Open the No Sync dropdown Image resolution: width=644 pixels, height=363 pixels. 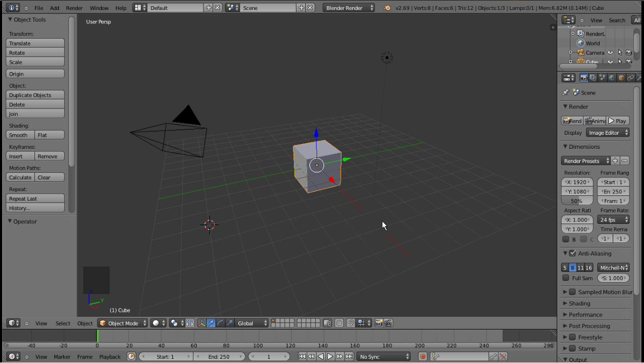click(384, 357)
